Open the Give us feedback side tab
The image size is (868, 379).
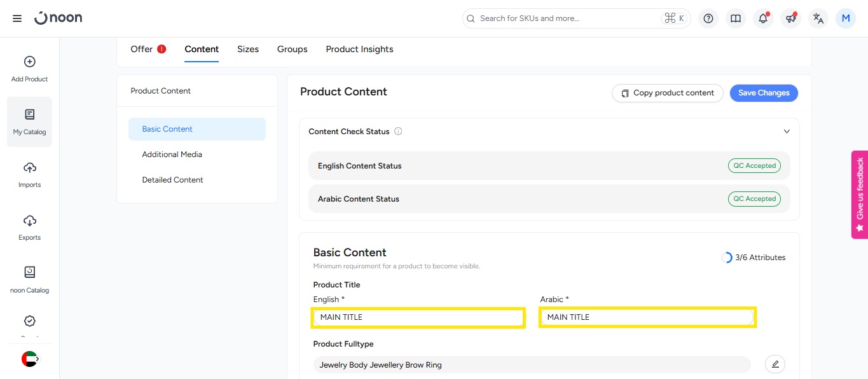coord(860,194)
